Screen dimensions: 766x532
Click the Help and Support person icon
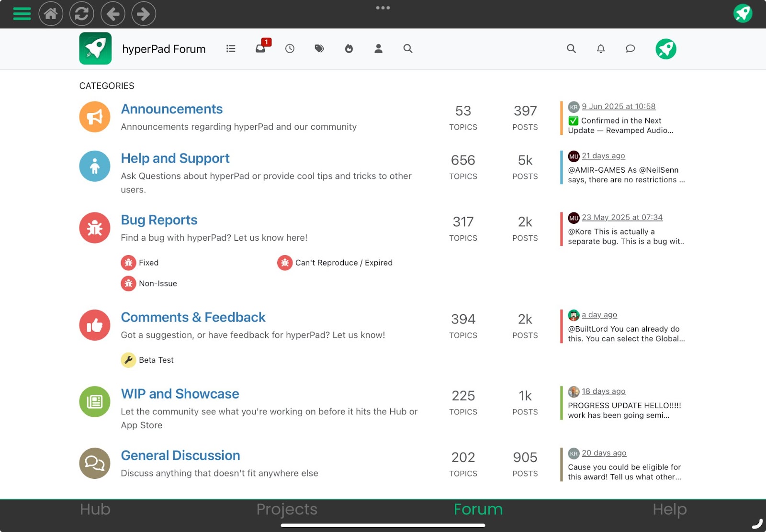point(95,166)
